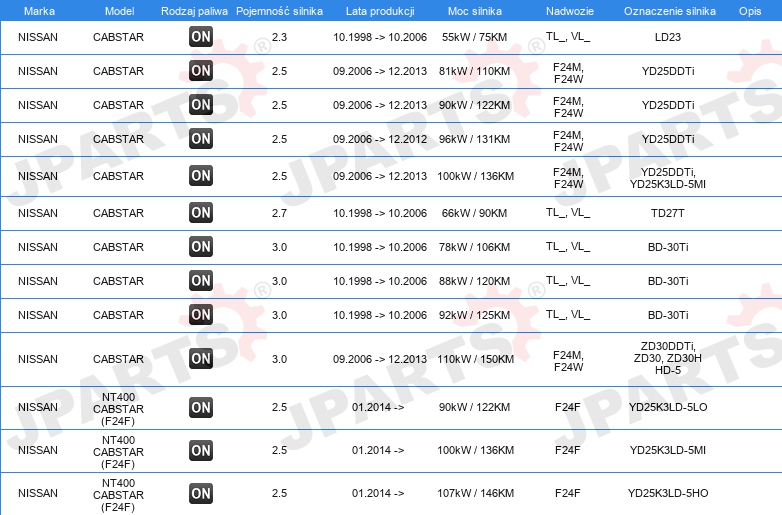Click the Marka column header
Viewport: 782px width, 515px height.
click(x=39, y=11)
